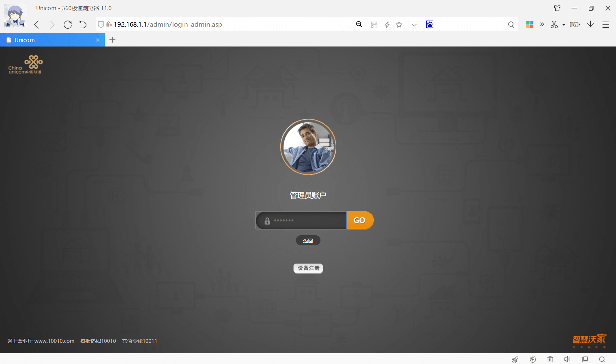Focus the admin password input field
This screenshot has height=364, width=616.
301,220
